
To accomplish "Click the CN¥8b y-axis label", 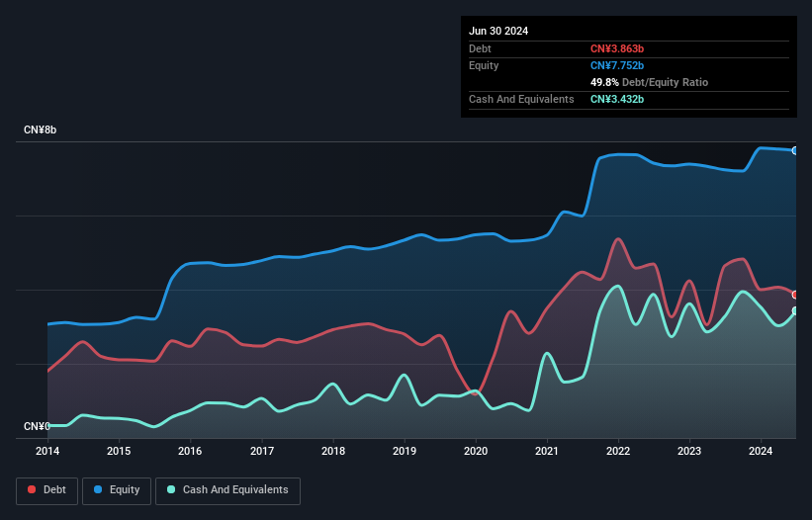I will click(x=40, y=130).
